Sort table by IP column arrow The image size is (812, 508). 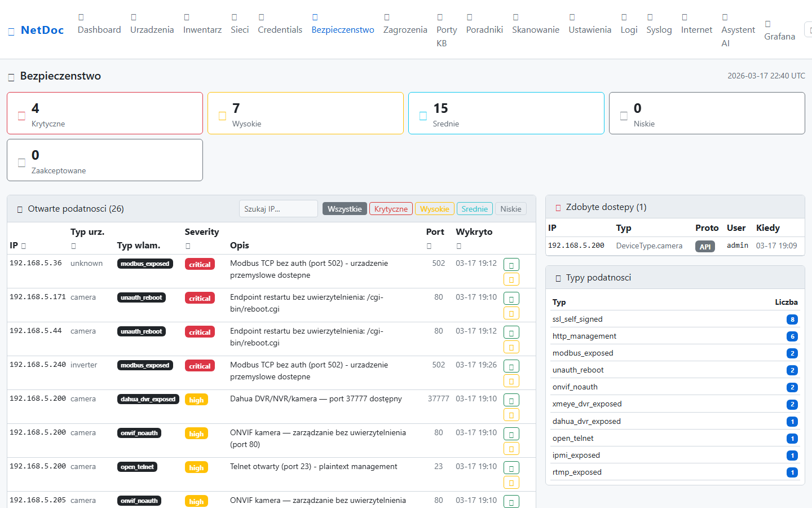(24, 246)
